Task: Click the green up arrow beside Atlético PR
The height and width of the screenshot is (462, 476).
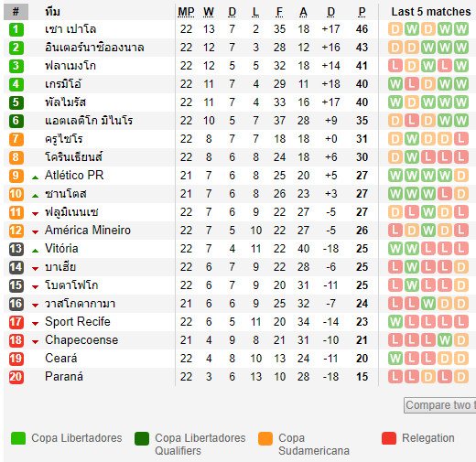Action: point(36,177)
